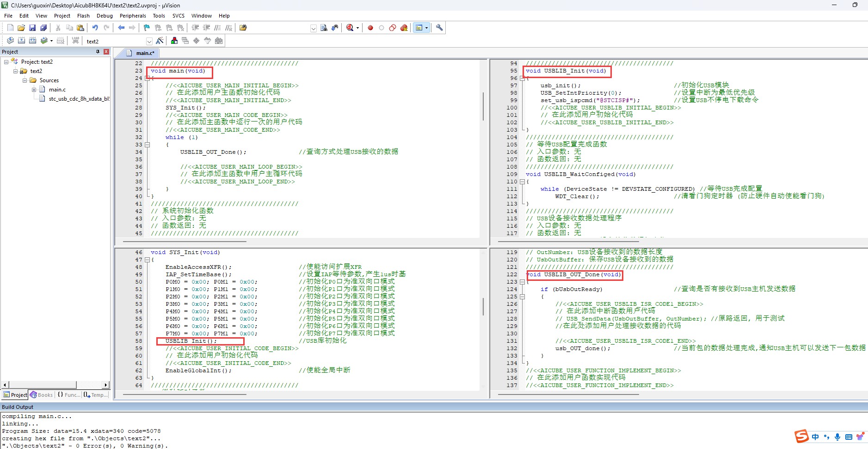This screenshot has width=868, height=449.
Task: Collapse the text2 target node
Action: [15, 71]
